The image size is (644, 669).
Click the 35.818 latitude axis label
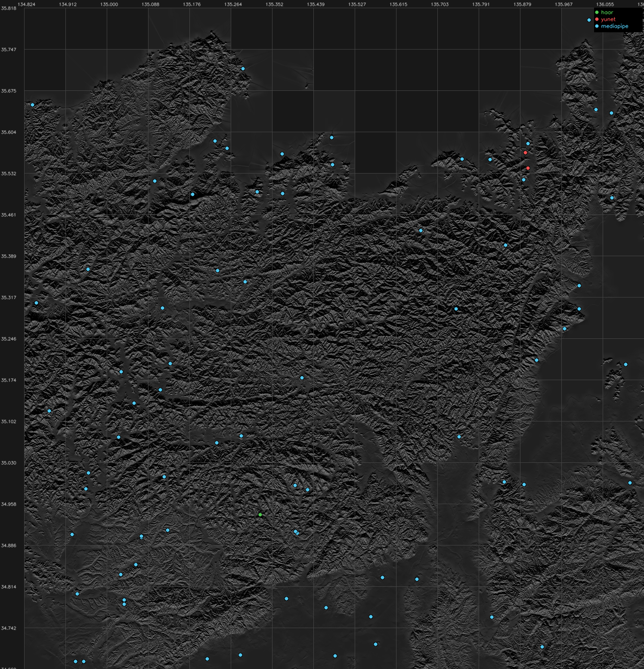[x=9, y=8]
